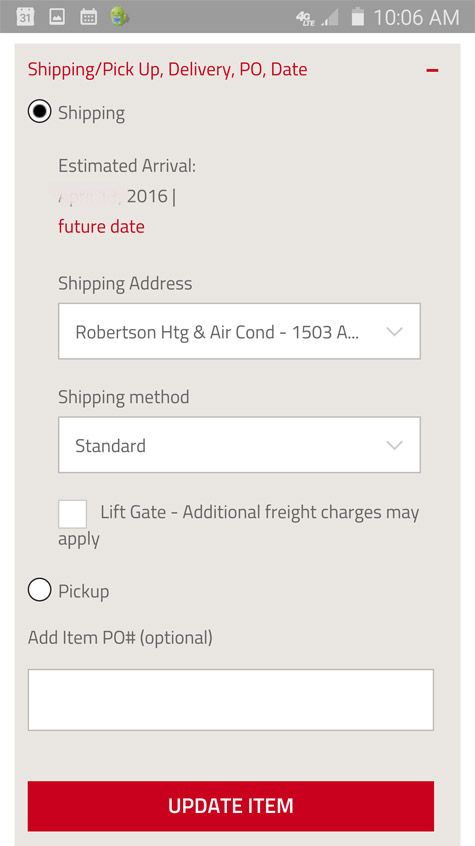The image size is (475, 846).
Task: Click the UPDATE ITEM button
Action: [230, 806]
